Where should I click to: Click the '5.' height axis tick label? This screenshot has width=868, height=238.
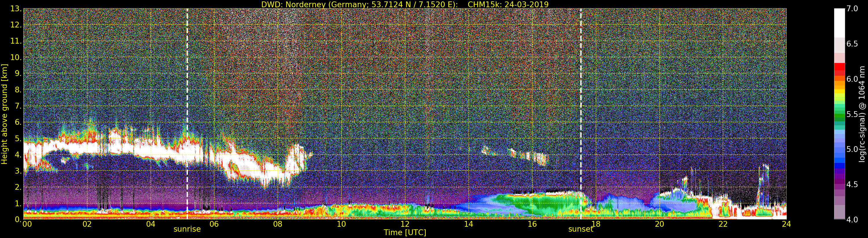coord(18,138)
